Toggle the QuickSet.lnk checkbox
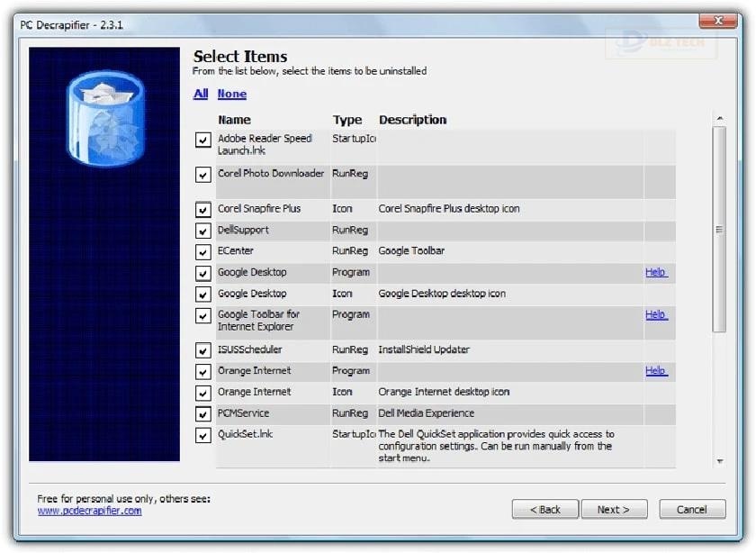This screenshot has width=756, height=553. tap(203, 435)
